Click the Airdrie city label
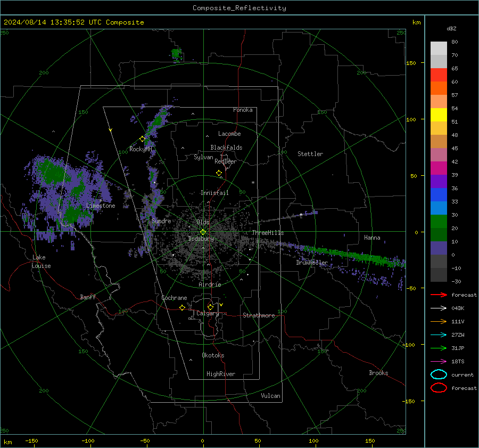 point(210,284)
